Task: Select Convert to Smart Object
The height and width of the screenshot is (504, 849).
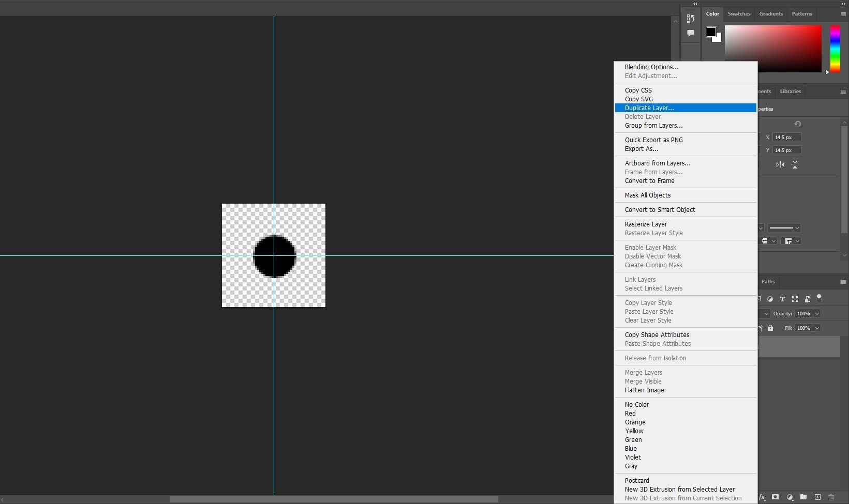Action: coord(660,210)
